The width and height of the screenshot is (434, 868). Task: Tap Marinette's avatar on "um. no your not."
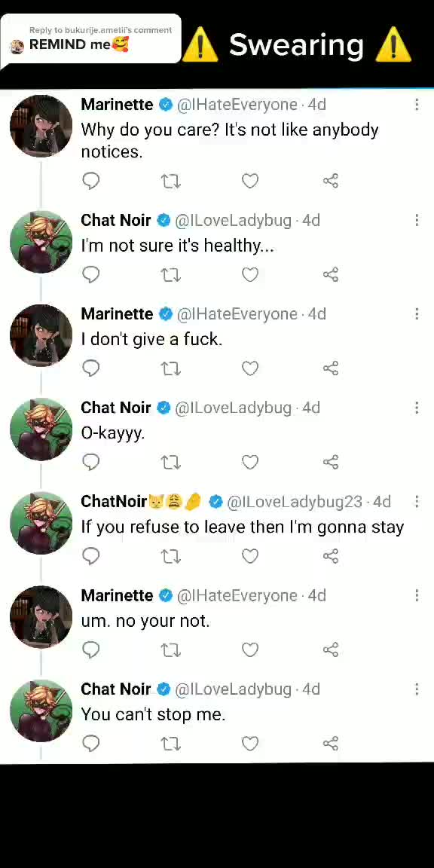pyautogui.click(x=41, y=616)
